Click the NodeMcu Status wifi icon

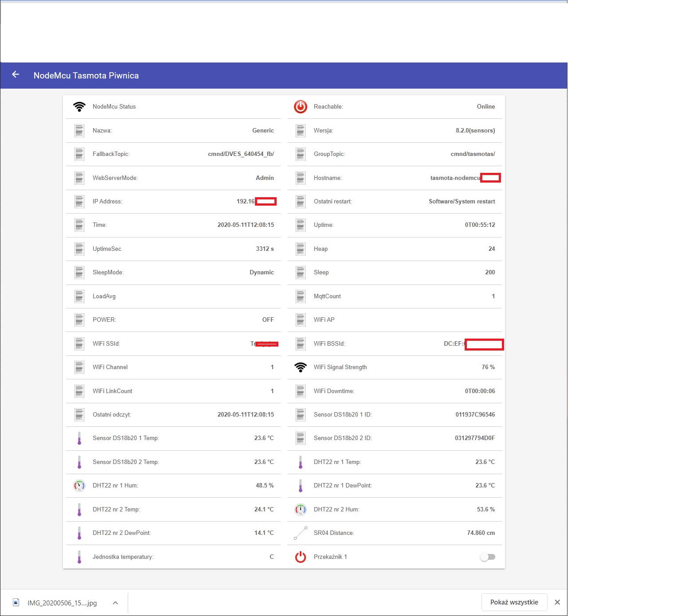tap(79, 107)
